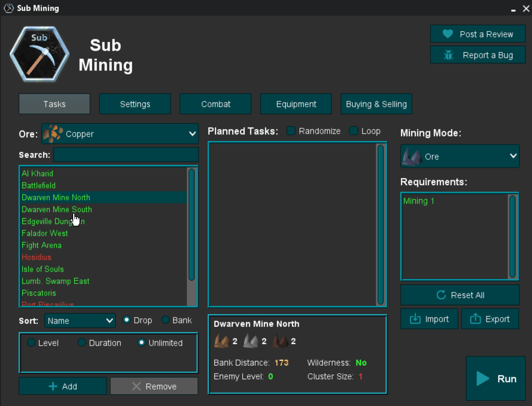Switch to the Buying & Selling tab
The image size is (532, 406).
(x=376, y=104)
